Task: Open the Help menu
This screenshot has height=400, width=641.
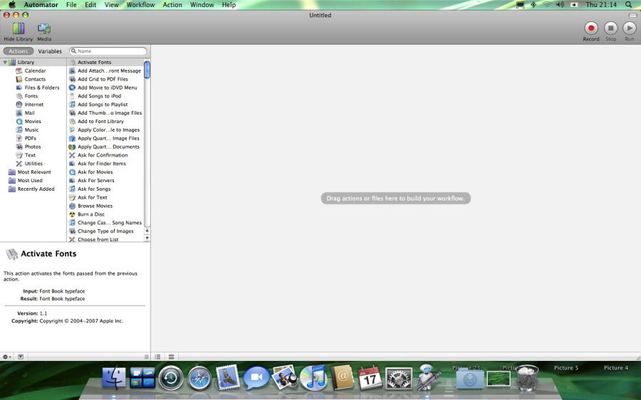Action: [229, 5]
